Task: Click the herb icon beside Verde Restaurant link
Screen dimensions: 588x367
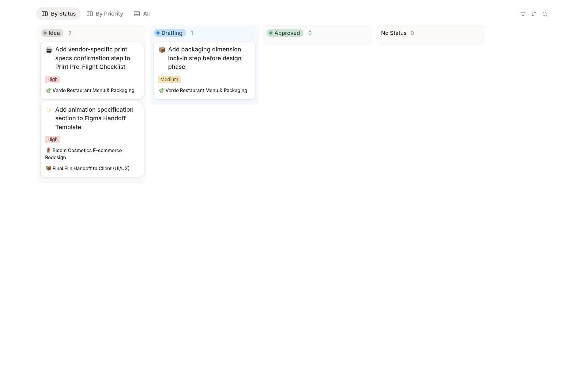Action: click(x=48, y=90)
